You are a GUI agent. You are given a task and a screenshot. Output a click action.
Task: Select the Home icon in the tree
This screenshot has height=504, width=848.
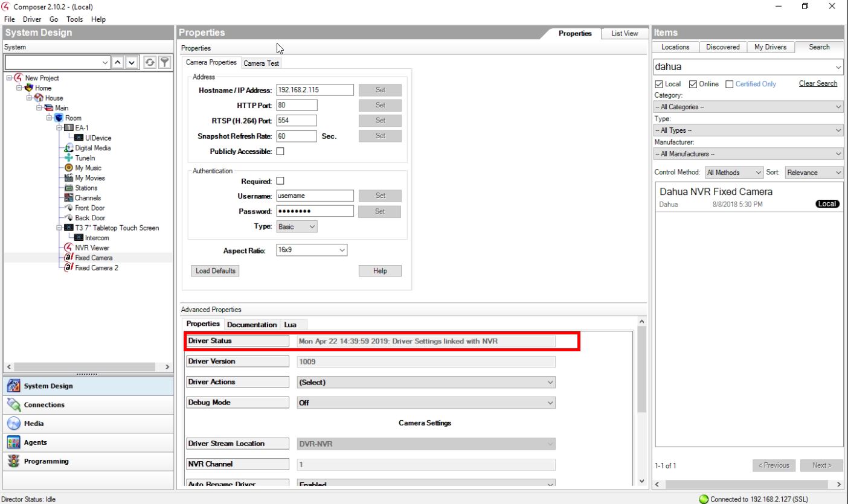click(28, 88)
